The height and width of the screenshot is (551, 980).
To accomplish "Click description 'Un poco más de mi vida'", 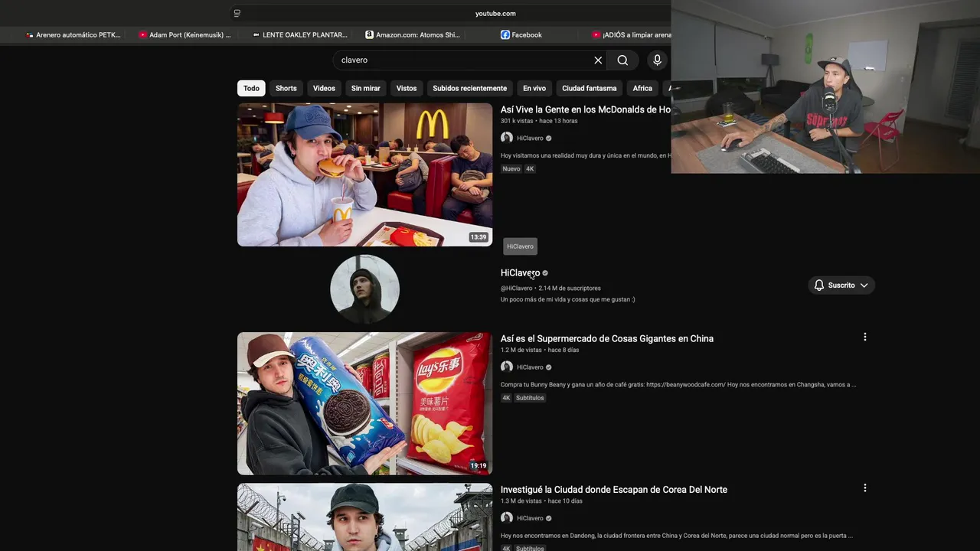I will [x=567, y=300].
